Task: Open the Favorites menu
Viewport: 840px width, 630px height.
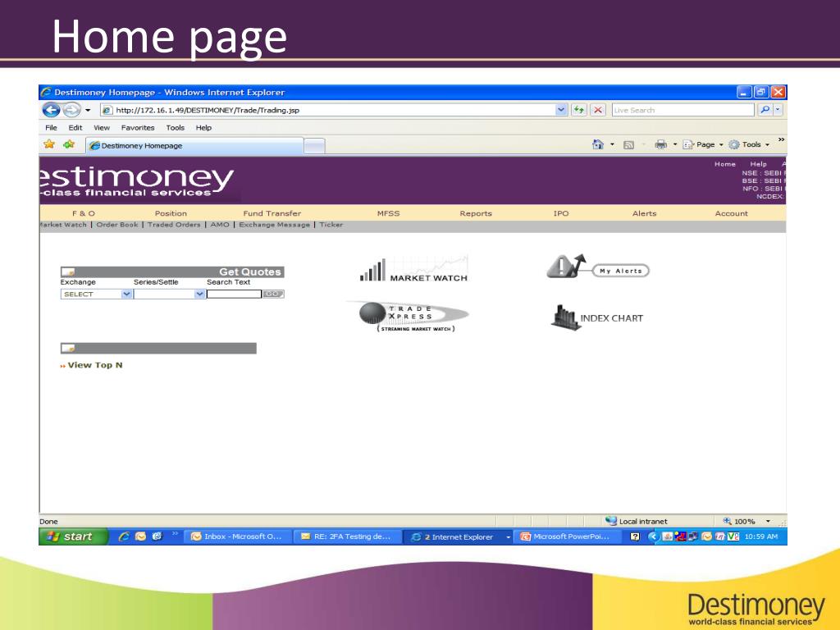Action: 138,127
